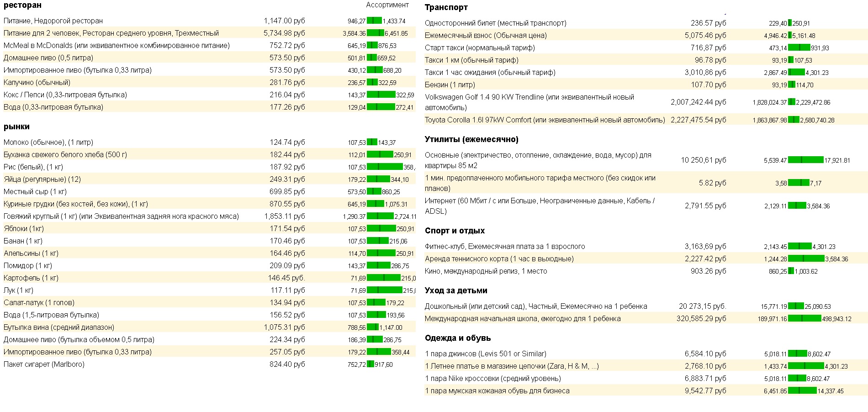Select '1 пара джинсов (Levis 501 or Similar)'

tap(486, 354)
